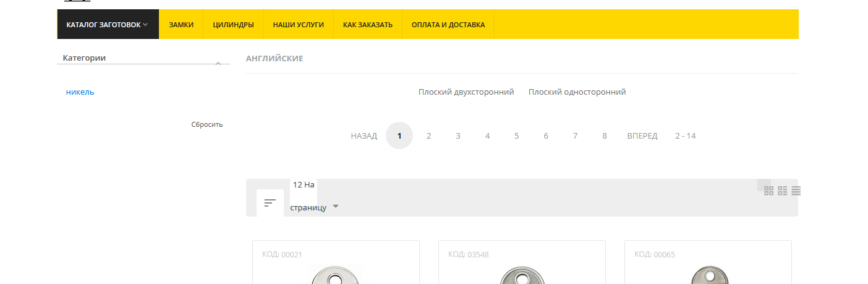Open ОПЛАТА И ДОСТАВКА page
868x284 pixels.
tap(448, 25)
